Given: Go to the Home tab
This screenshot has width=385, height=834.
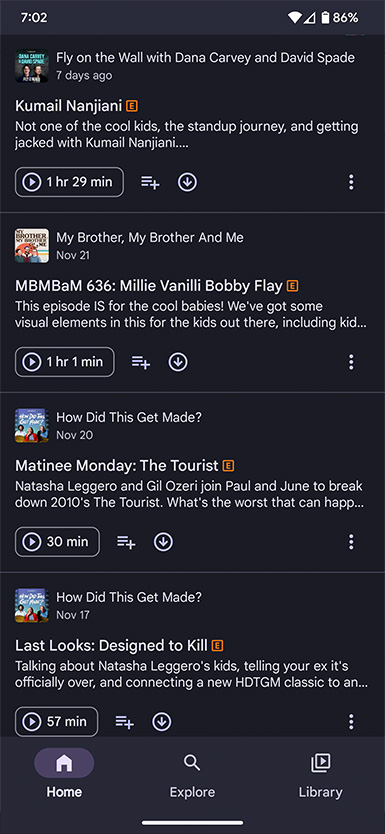Looking at the screenshot, I should click(x=64, y=777).
